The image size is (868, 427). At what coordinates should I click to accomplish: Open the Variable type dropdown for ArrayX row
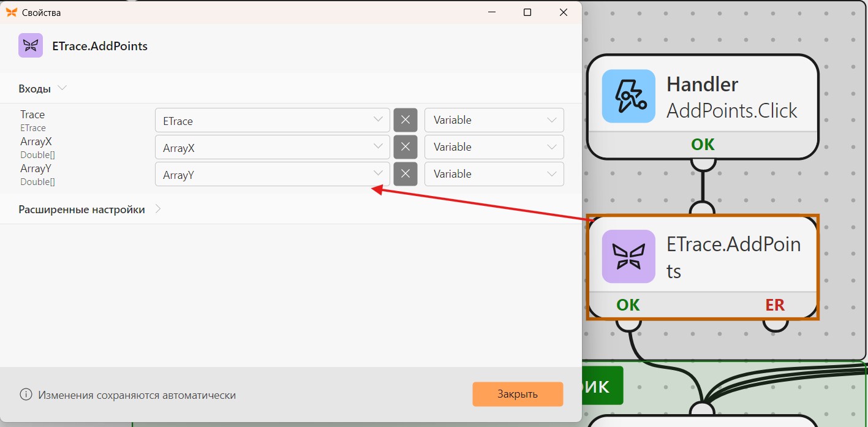(x=494, y=147)
